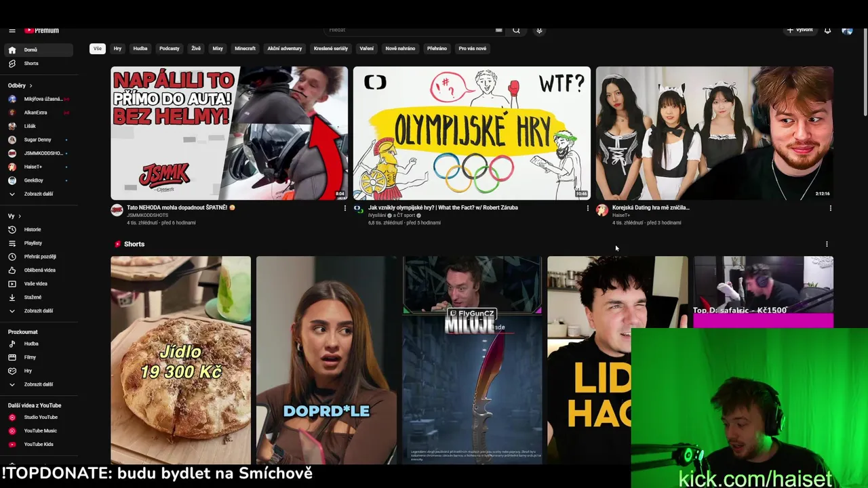868x488 pixels.
Task: Select the Živě filter chip
Action: coord(196,49)
